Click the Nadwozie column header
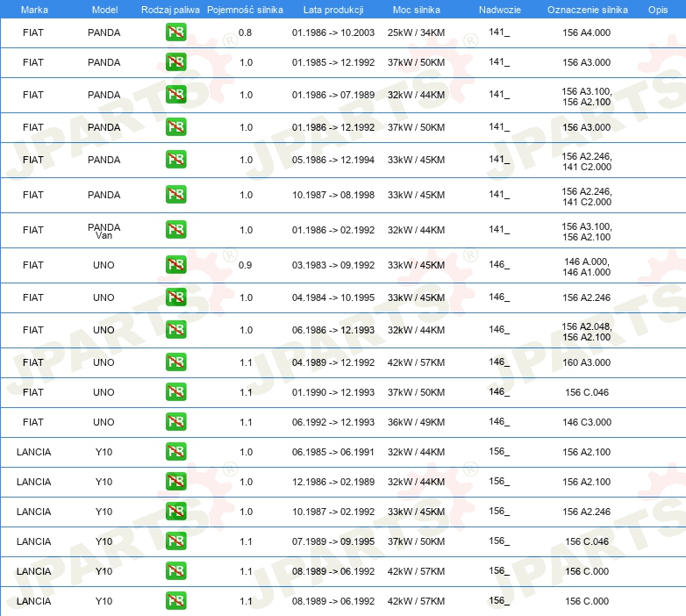This screenshot has width=686, height=616. click(500, 10)
